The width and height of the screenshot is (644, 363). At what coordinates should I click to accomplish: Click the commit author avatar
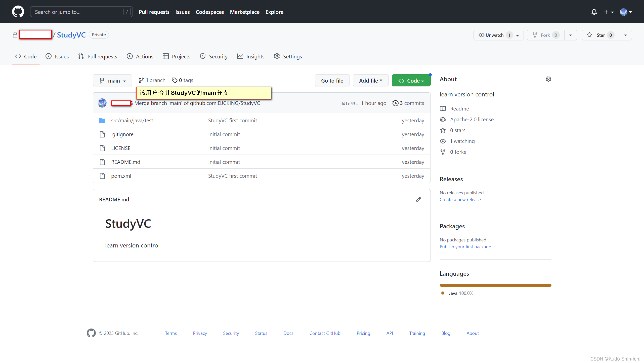102,103
